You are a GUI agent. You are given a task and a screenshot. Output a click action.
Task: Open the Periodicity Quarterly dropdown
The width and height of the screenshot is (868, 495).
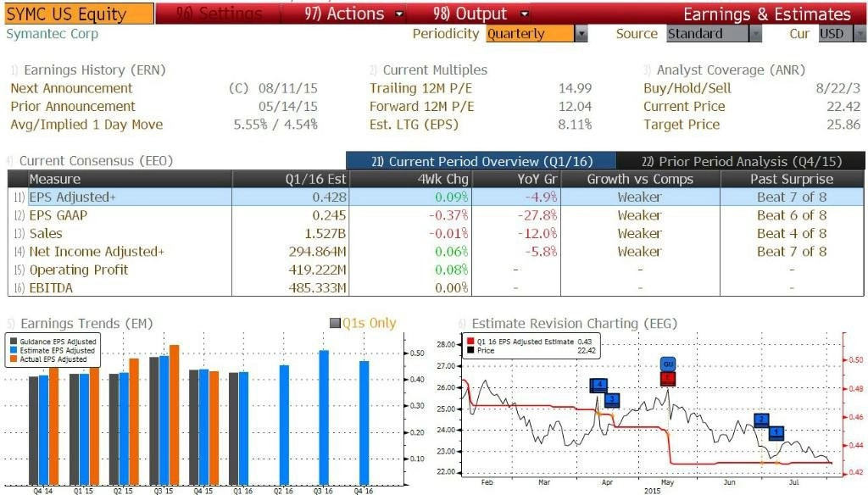pyautogui.click(x=537, y=34)
